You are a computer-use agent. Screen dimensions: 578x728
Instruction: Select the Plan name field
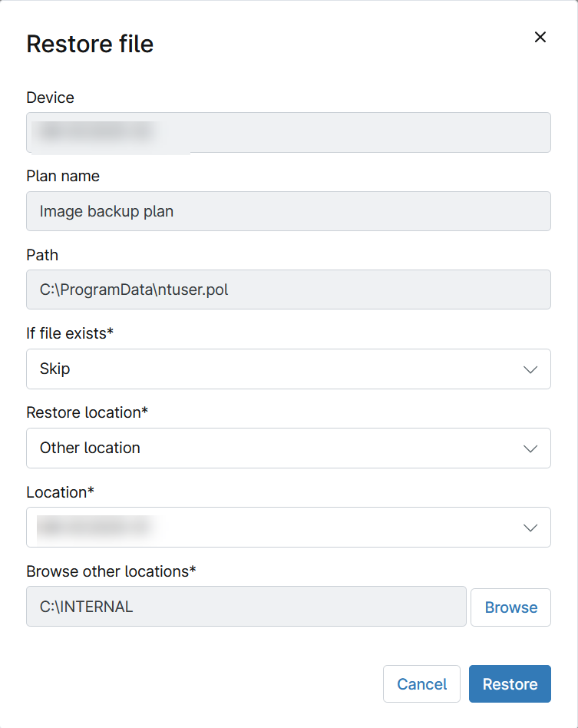(288, 211)
